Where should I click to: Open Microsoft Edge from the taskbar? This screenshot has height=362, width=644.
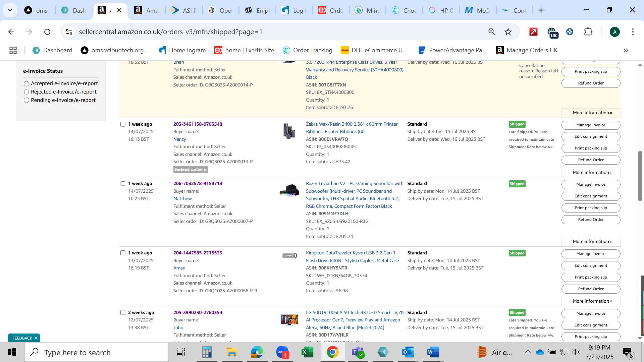point(257,352)
